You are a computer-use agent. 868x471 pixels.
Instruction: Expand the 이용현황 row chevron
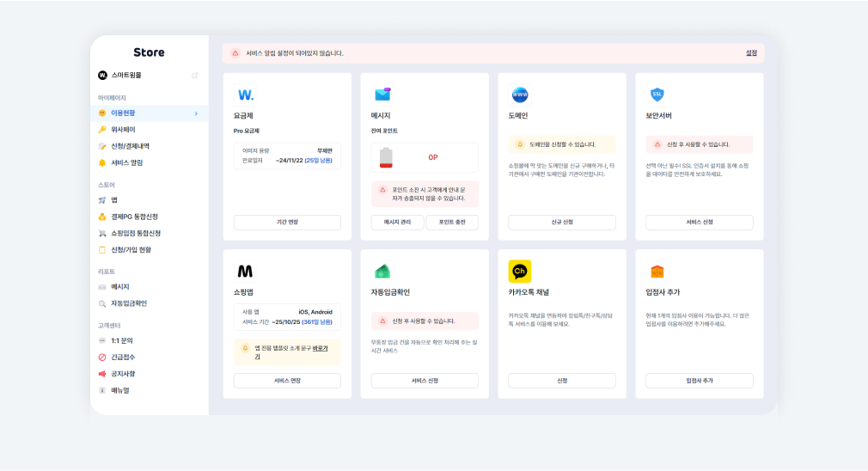click(196, 113)
